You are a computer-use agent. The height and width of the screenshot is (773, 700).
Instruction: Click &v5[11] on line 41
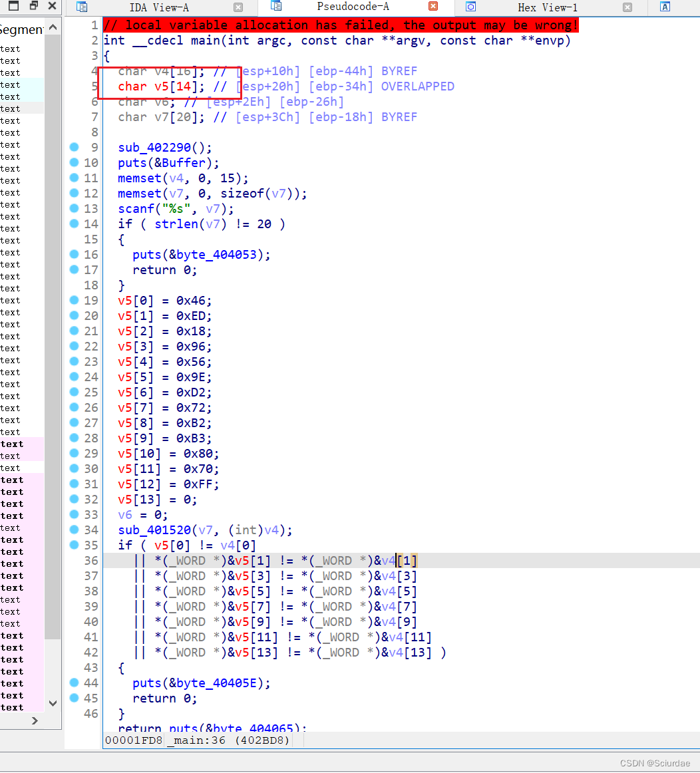tap(253, 637)
